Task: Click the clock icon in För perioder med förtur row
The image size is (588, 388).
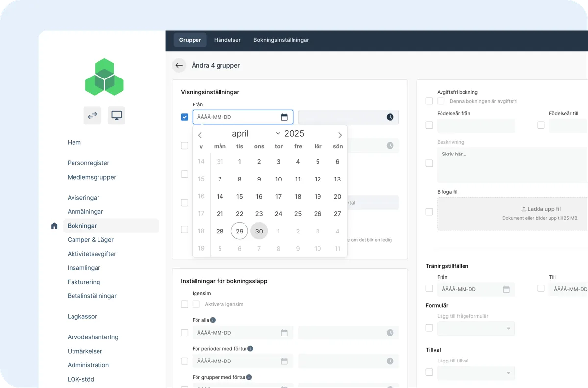Action: pos(390,361)
